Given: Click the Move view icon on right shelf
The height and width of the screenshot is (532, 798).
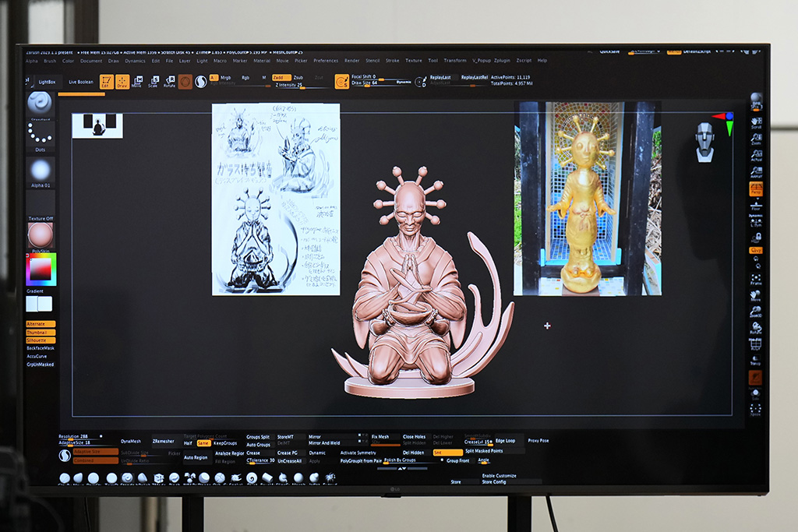Looking at the screenshot, I should click(756, 295).
